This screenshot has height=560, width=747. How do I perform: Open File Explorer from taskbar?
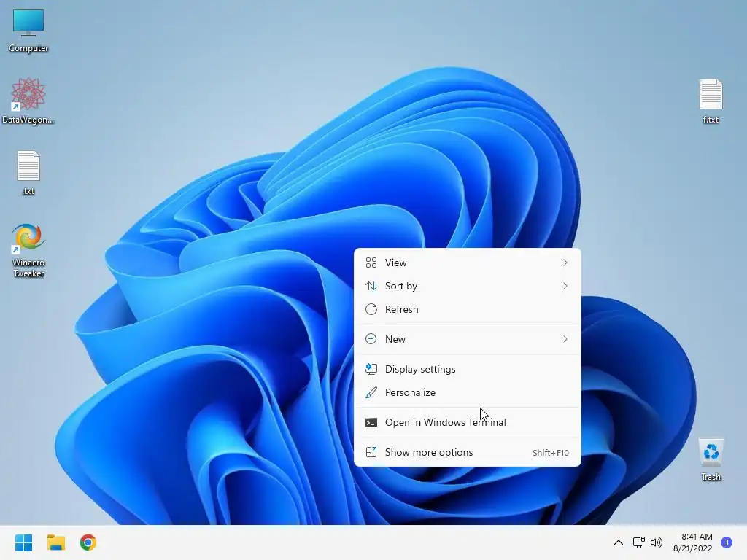56,542
